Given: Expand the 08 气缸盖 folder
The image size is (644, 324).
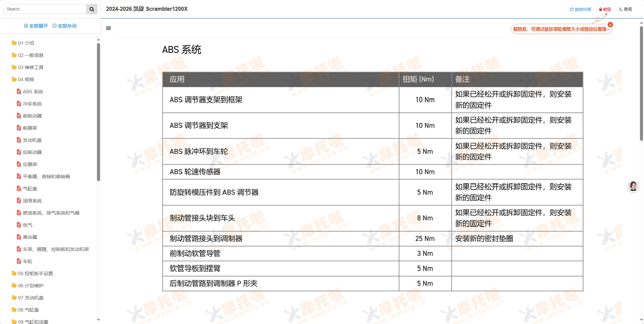Looking at the screenshot, I should pos(25,310).
